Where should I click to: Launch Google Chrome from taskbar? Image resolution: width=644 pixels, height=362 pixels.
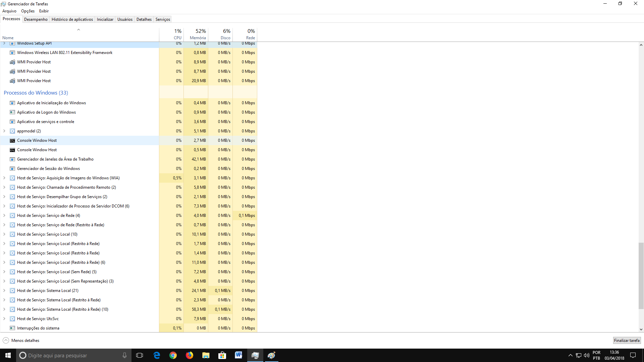pos(173,355)
